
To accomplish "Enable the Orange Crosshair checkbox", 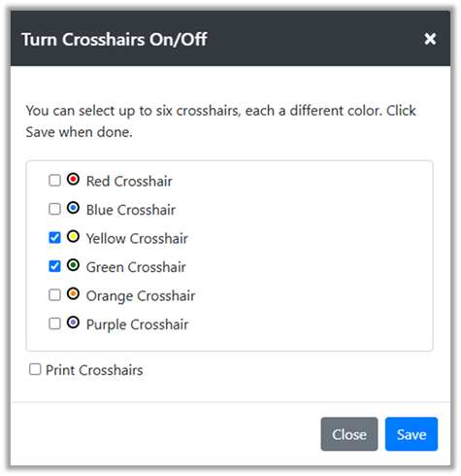I will pos(54,295).
